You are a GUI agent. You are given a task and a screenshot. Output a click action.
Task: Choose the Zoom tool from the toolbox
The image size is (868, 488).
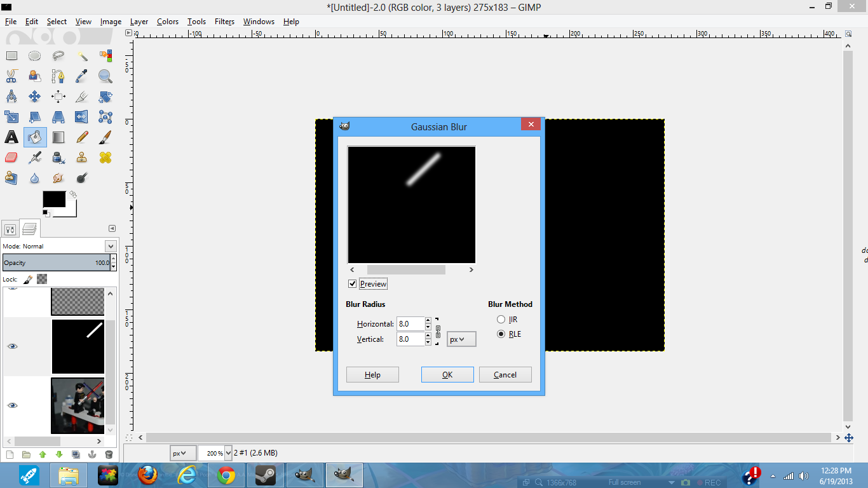tap(104, 76)
